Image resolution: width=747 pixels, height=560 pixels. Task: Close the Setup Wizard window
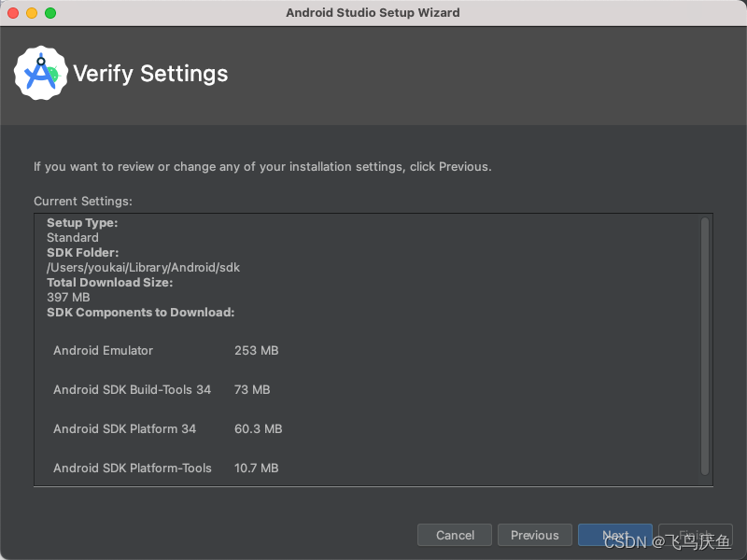click(13, 13)
